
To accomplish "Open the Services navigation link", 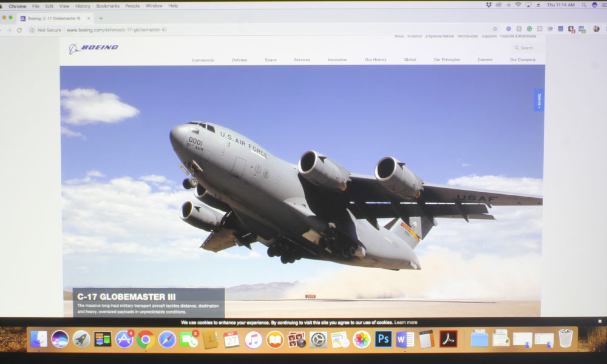I will pyautogui.click(x=302, y=59).
